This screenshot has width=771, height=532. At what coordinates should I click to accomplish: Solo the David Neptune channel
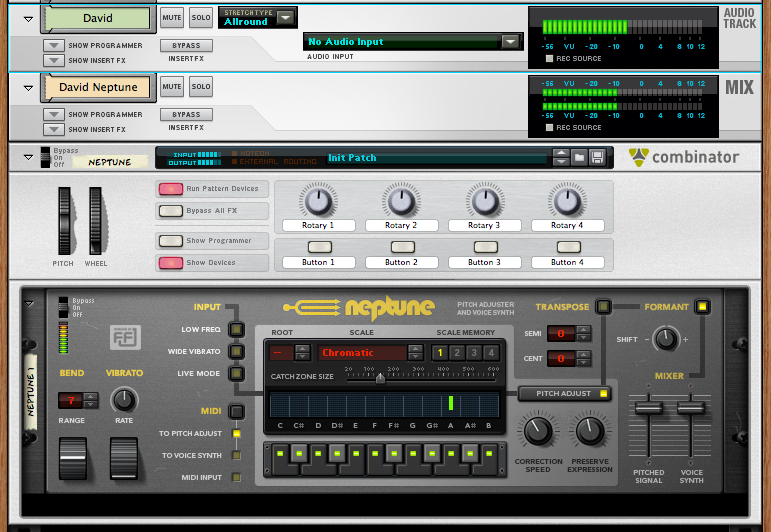pyautogui.click(x=201, y=87)
